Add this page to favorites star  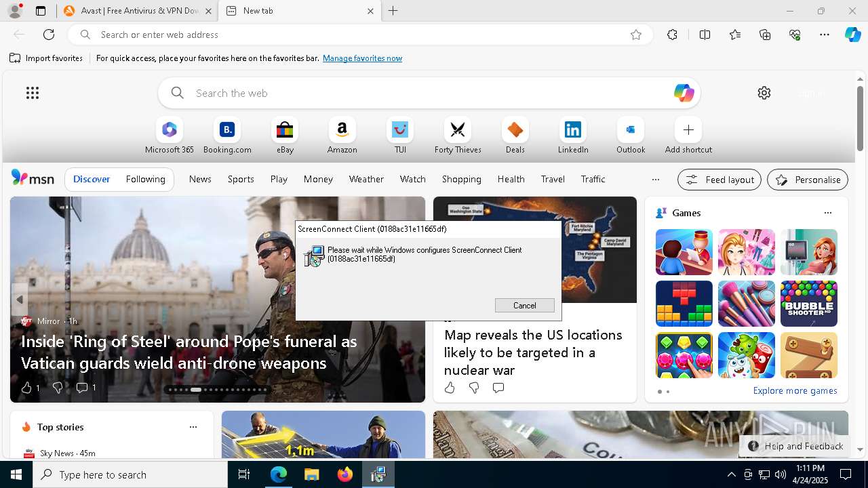636,35
